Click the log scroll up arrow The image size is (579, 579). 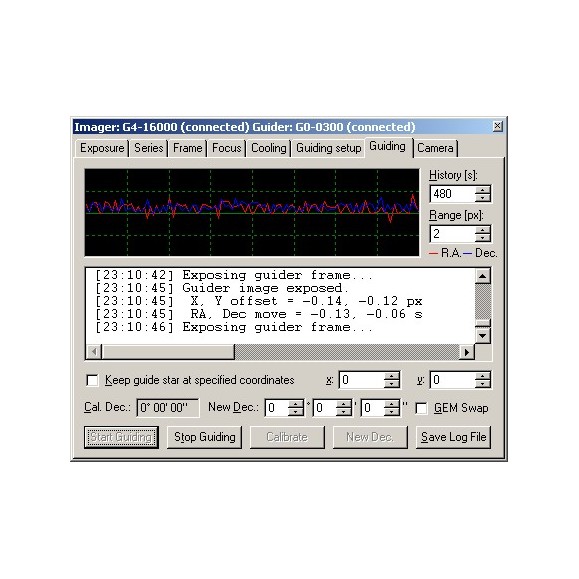(483, 276)
